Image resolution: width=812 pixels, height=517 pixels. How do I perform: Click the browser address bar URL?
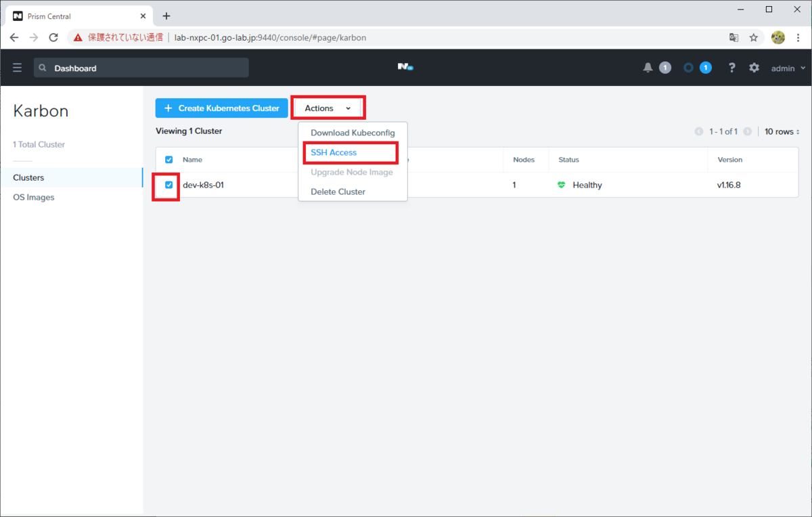click(x=270, y=38)
